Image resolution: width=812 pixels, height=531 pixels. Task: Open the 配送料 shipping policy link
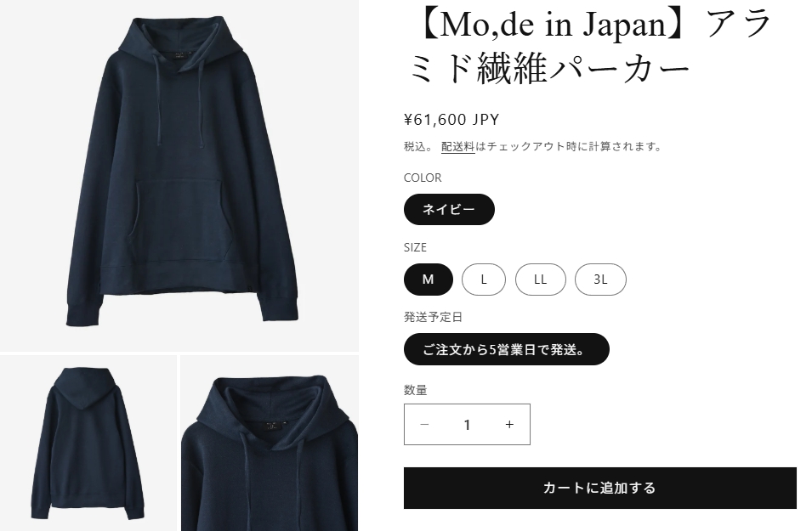[x=457, y=147]
